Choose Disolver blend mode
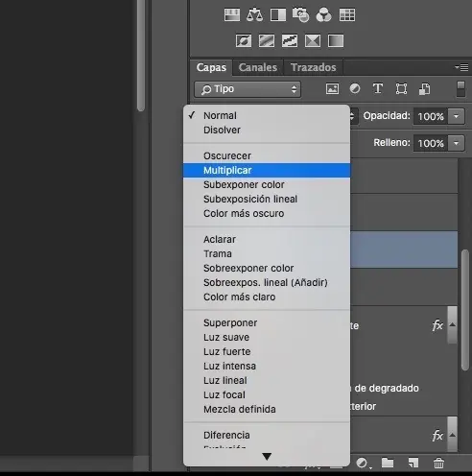 pos(267,130)
